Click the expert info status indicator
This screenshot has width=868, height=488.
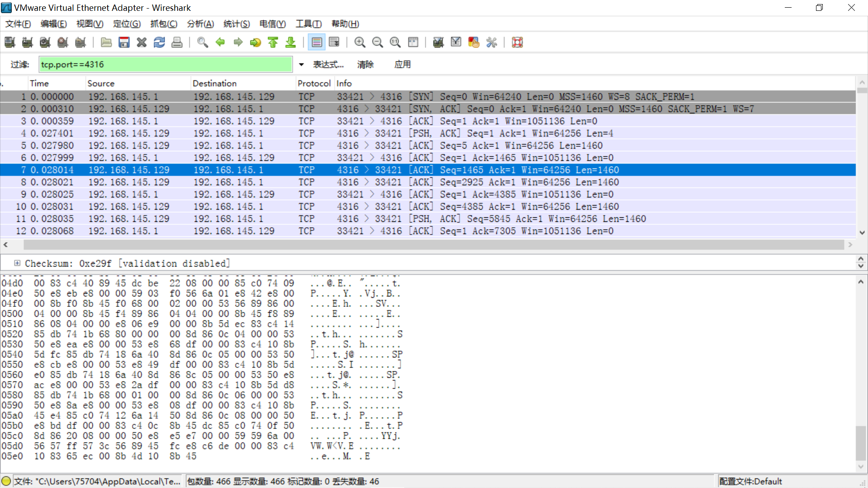(x=6, y=481)
